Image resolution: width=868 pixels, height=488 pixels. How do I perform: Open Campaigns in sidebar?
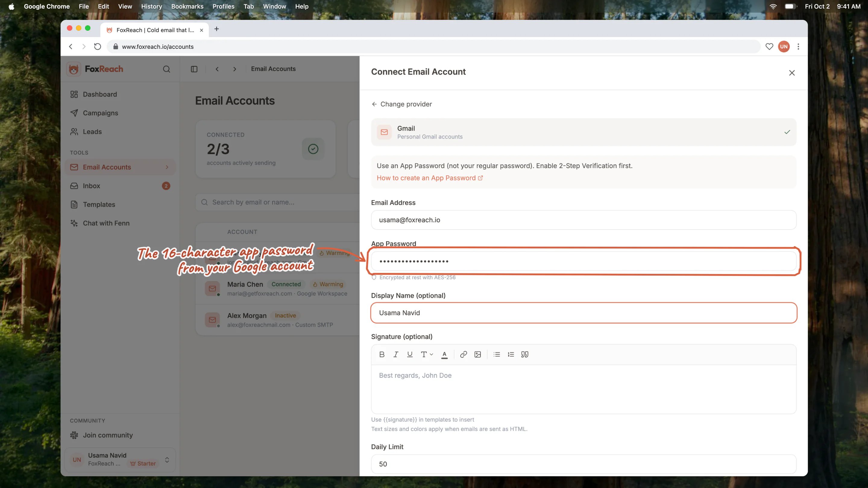point(120,113)
